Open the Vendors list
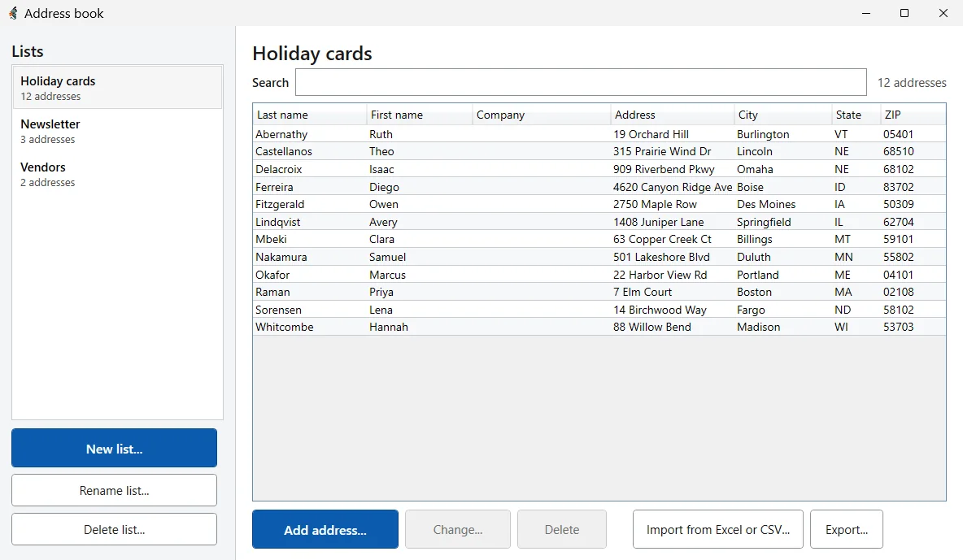The image size is (963, 560). click(117, 174)
